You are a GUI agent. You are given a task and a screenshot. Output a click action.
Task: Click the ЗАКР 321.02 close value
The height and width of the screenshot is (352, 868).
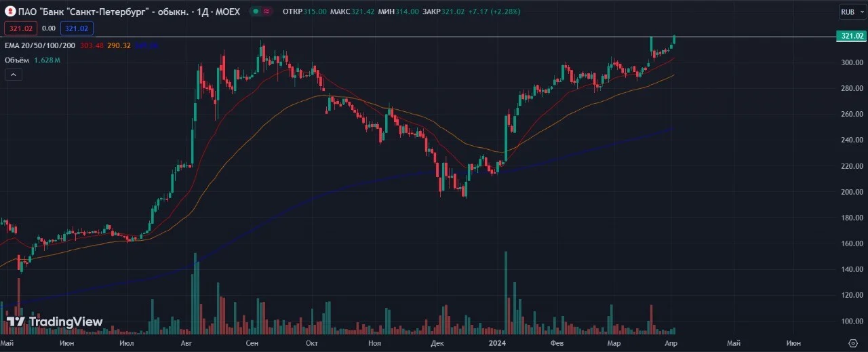(x=444, y=12)
